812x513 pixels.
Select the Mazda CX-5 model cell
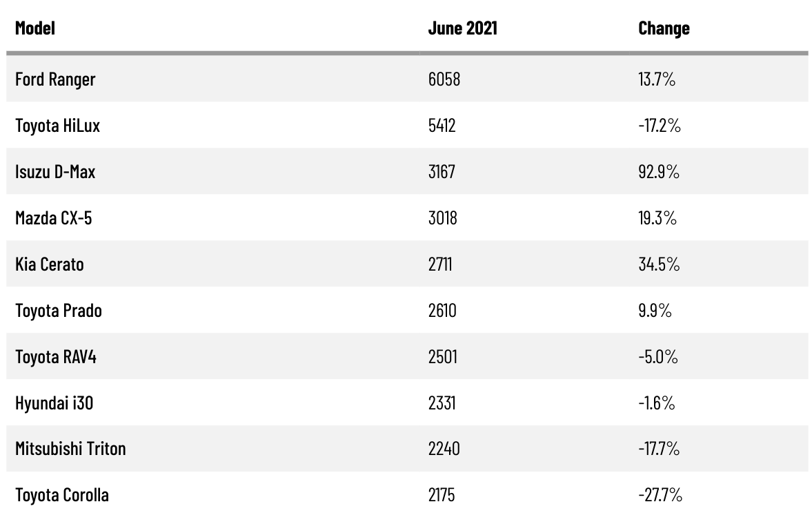tap(53, 218)
